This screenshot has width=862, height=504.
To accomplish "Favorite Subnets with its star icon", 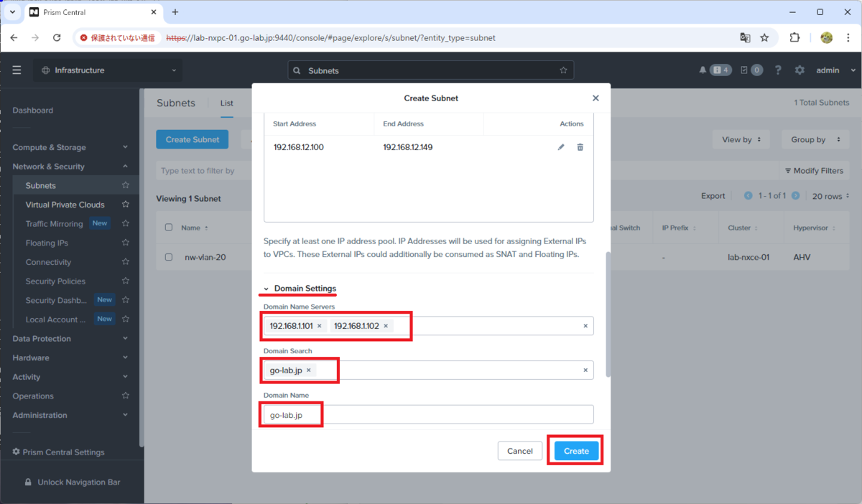I will (x=126, y=185).
